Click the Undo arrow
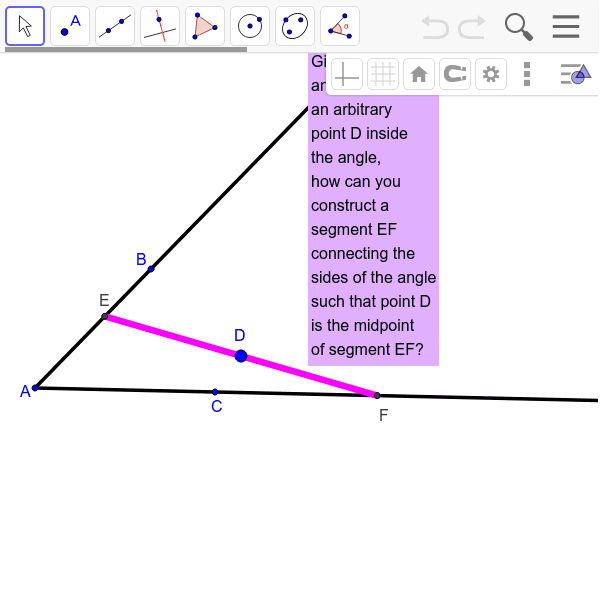This screenshot has width=600, height=600. 435,27
